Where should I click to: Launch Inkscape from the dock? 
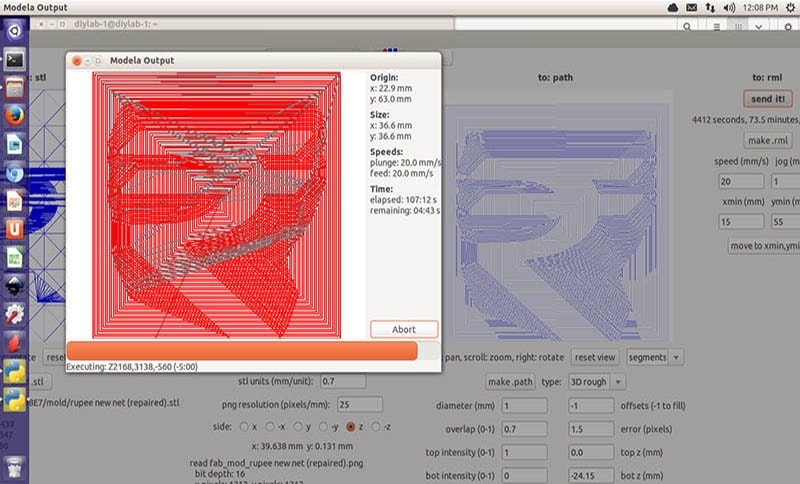point(14,286)
